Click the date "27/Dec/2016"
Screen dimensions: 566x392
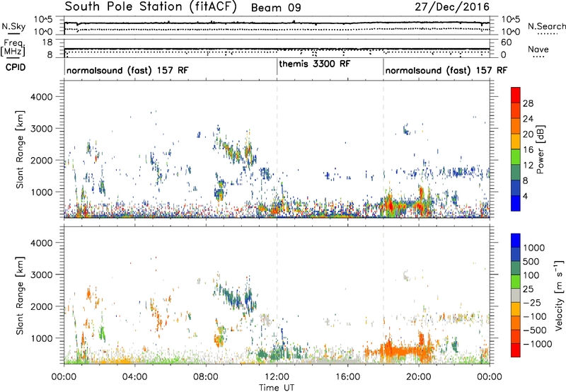click(452, 7)
